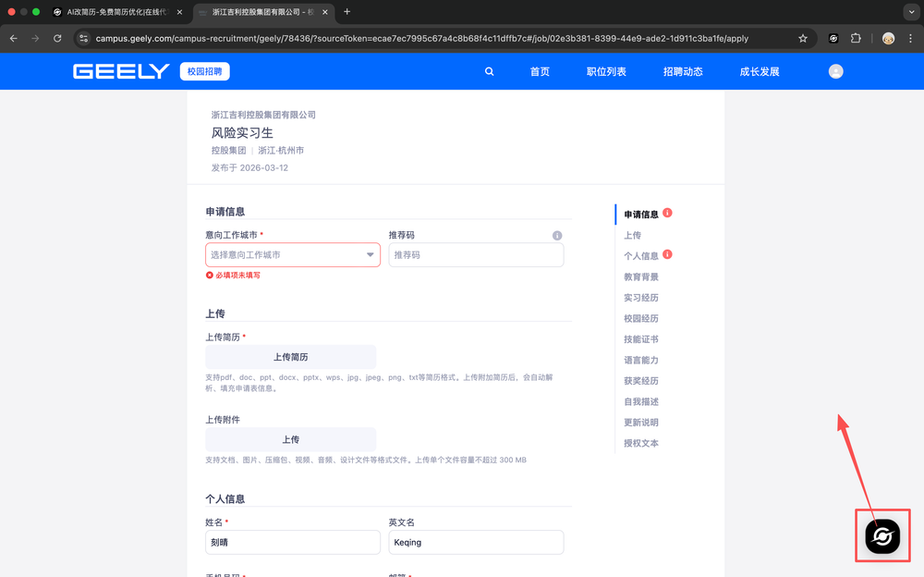Viewport: 924px width, 577px height.
Task: Bookmark this page with the star icon
Action: click(803, 39)
